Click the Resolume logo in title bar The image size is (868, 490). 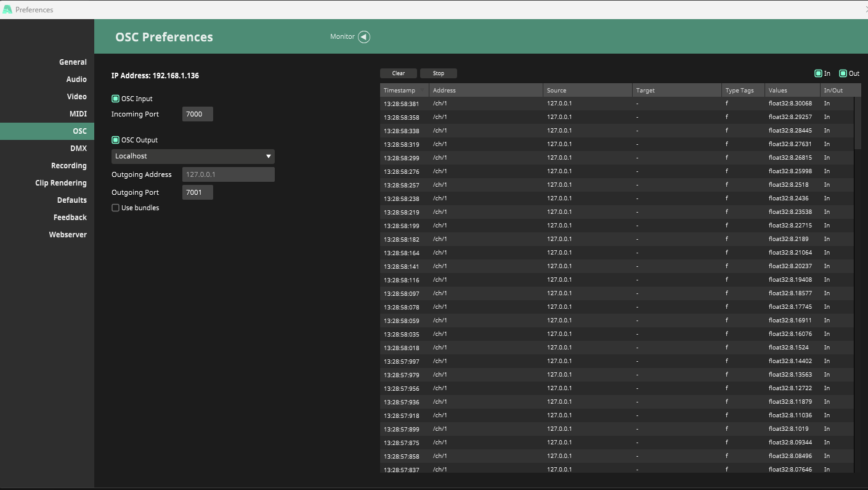(7, 9)
